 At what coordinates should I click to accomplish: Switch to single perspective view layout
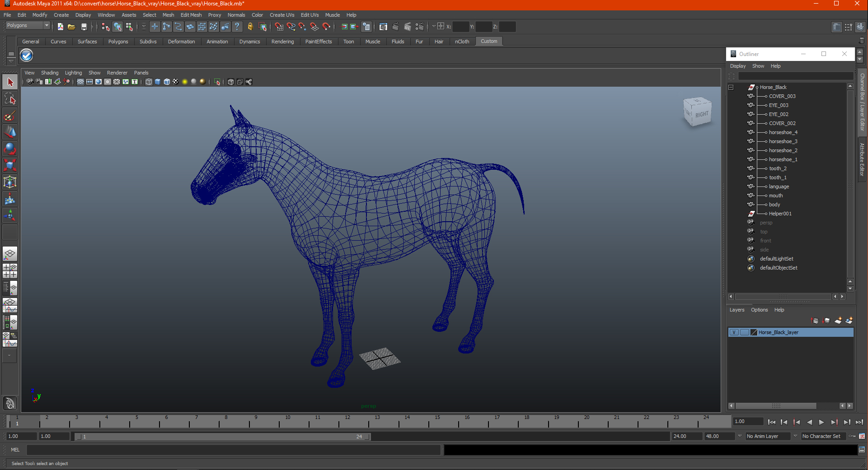(x=10, y=254)
